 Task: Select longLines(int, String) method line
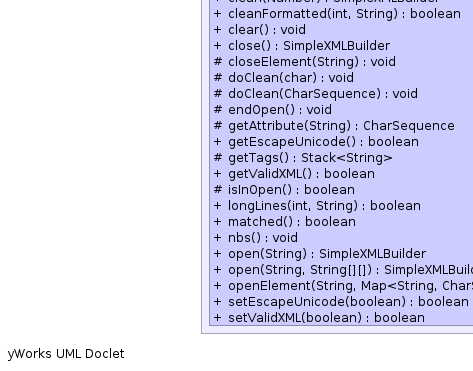[317, 206]
